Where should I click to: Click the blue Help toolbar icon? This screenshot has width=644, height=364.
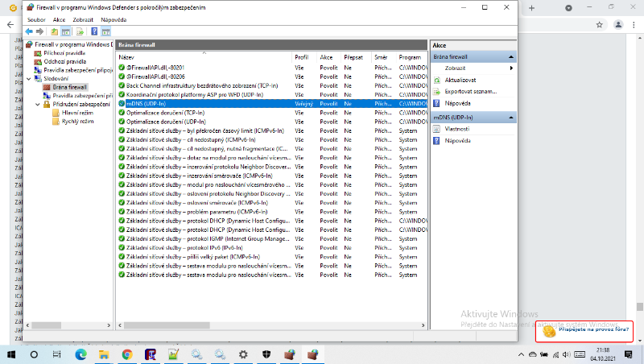94,31
